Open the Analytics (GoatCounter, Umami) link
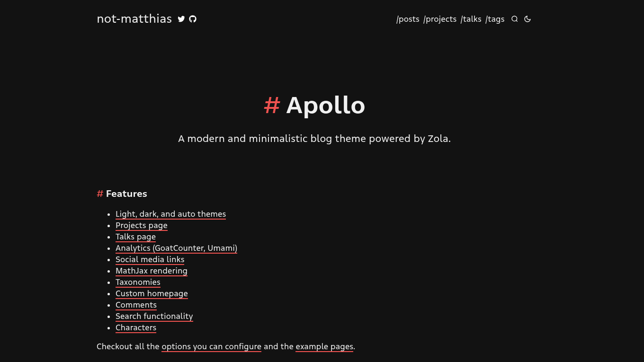Viewport: 644px width, 362px height. point(176,248)
